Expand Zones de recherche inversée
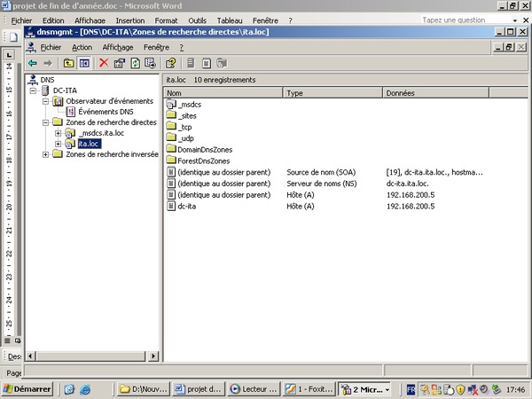Screen dimensions: 532x399 click(x=45, y=154)
